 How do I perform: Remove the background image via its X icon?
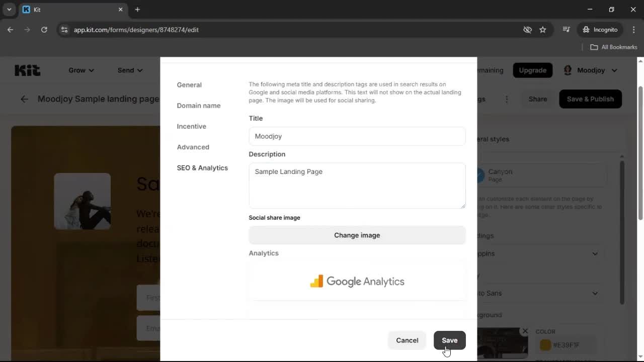pos(525,331)
